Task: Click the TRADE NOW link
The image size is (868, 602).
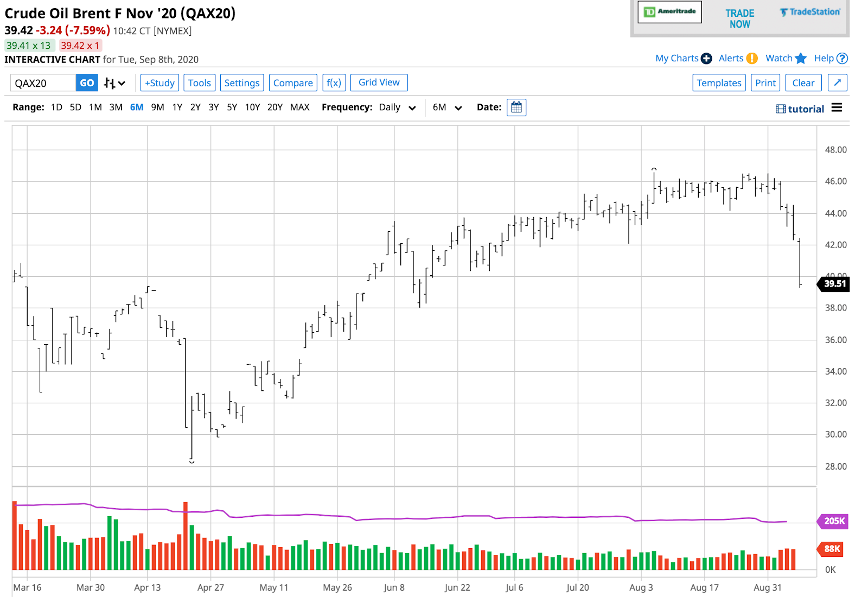Action: pos(740,18)
